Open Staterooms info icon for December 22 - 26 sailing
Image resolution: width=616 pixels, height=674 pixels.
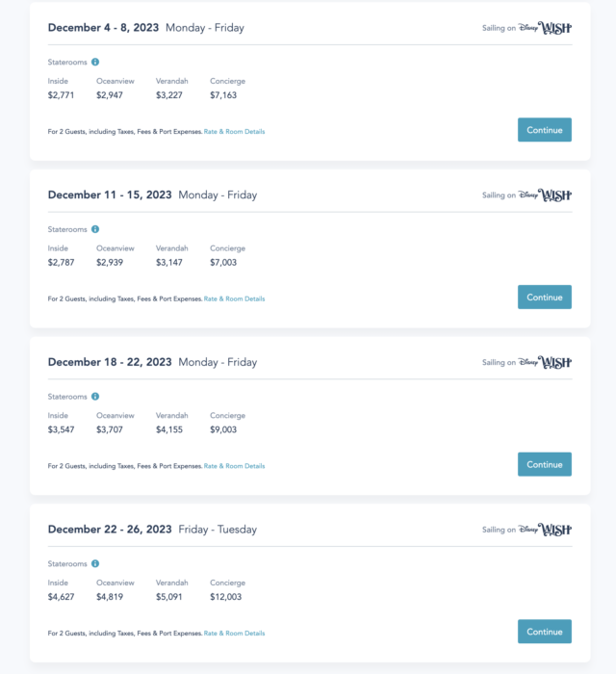click(x=95, y=563)
